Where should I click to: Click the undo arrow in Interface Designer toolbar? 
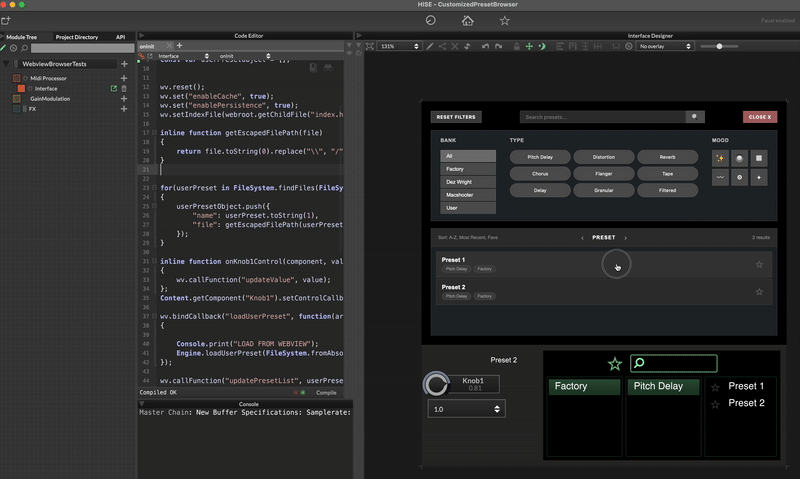tap(484, 46)
